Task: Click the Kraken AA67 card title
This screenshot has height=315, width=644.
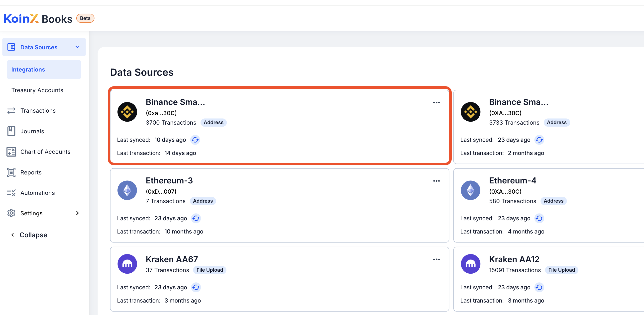Action: click(x=172, y=259)
